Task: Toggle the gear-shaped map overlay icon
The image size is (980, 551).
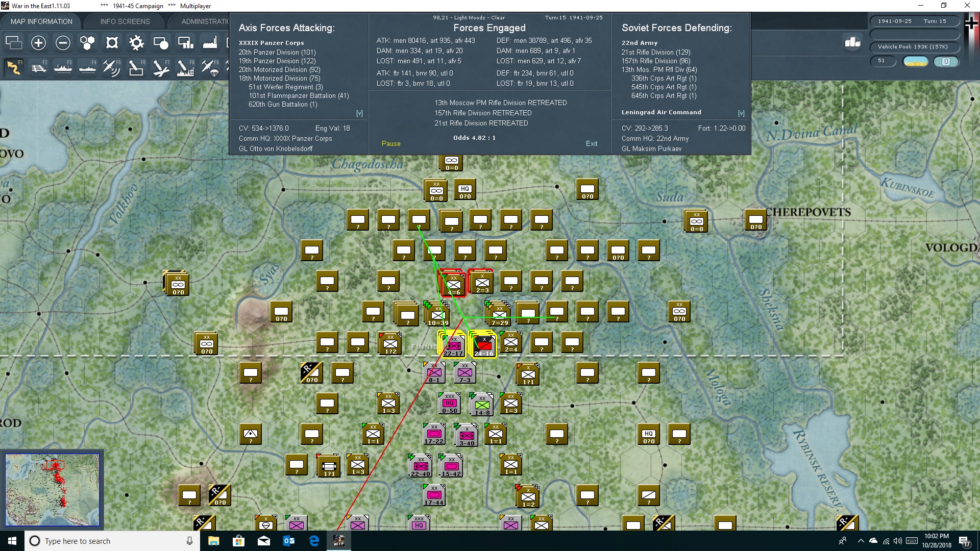Action: point(136,43)
